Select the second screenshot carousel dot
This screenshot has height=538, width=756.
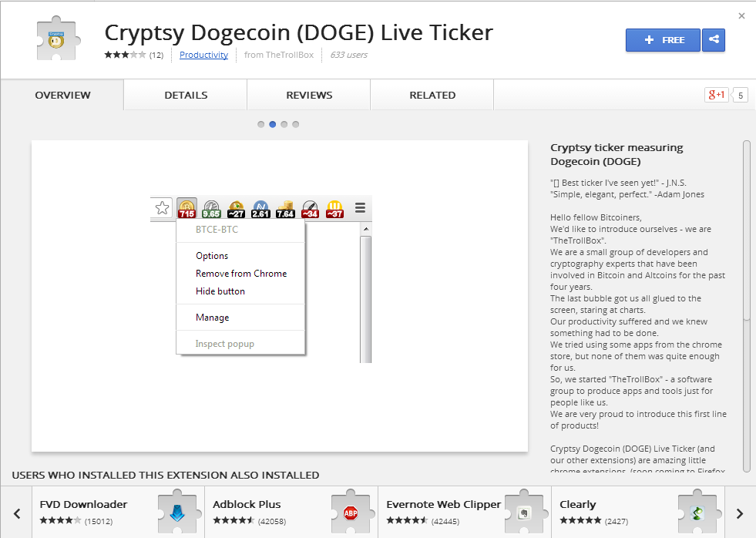pos(272,124)
